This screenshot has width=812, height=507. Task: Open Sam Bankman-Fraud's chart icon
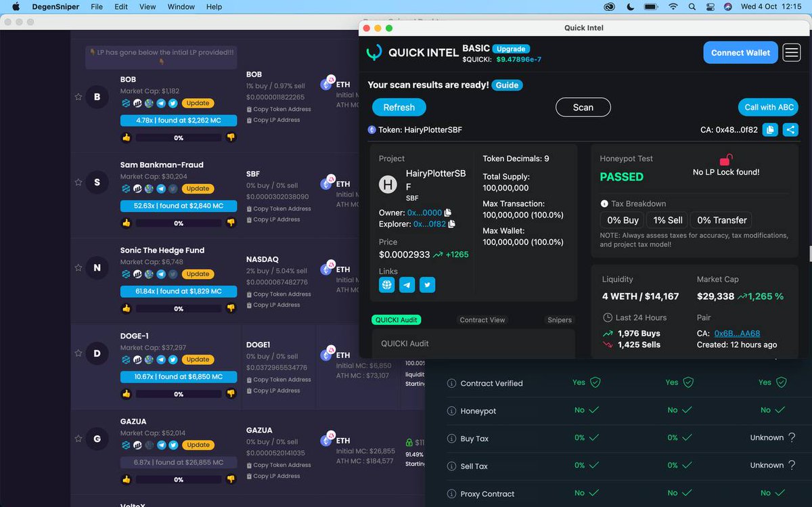pos(137,189)
